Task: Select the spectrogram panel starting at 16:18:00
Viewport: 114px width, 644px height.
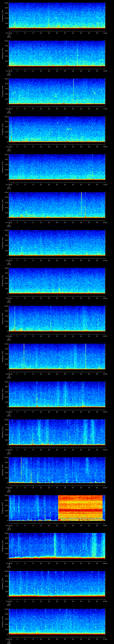Action: tap(57, 167)
